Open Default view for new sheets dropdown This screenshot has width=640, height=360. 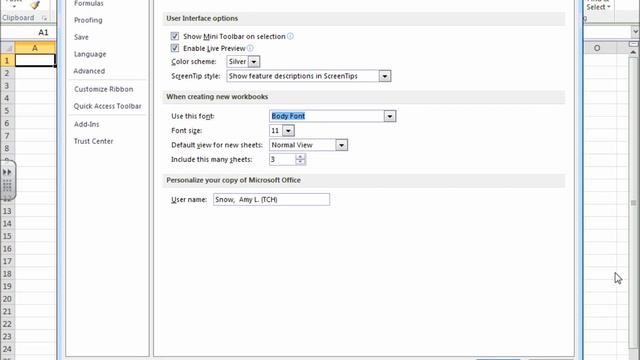click(342, 145)
